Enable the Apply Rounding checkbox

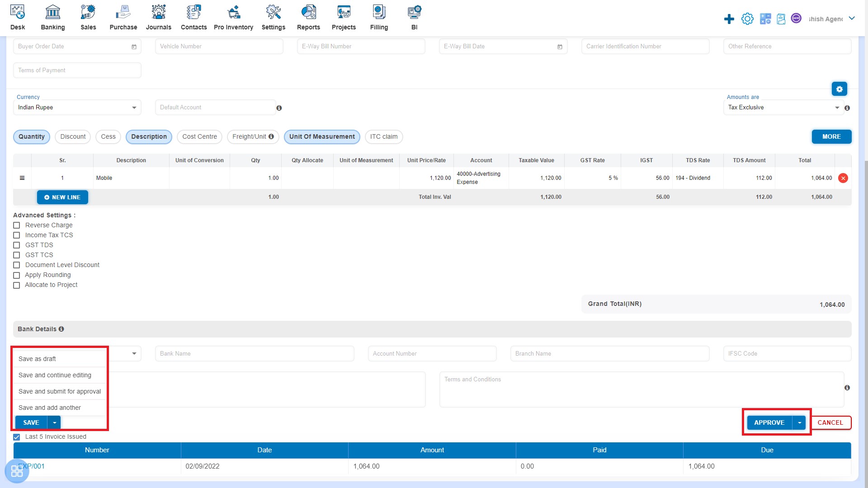17,275
